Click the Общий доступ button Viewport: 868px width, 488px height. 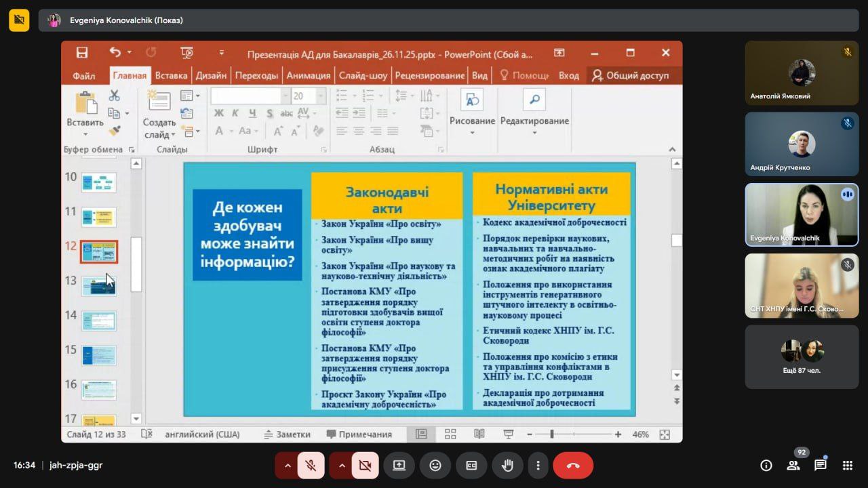[630, 75]
